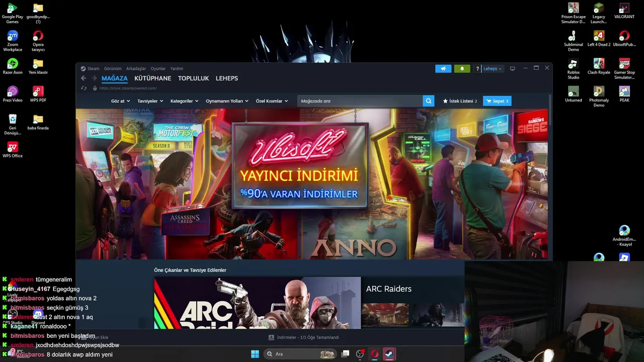
Task: Open WPS Office desktop icon
Action: (x=13, y=150)
